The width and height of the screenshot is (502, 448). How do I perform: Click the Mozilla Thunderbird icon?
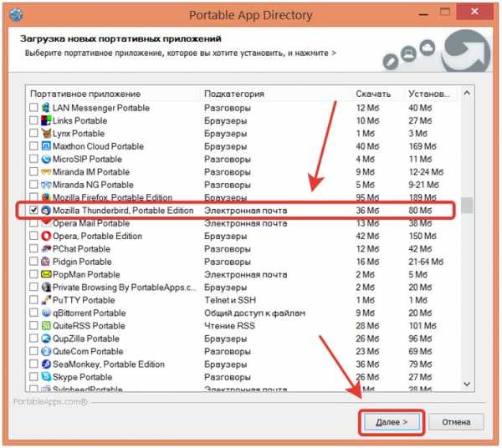tap(46, 210)
